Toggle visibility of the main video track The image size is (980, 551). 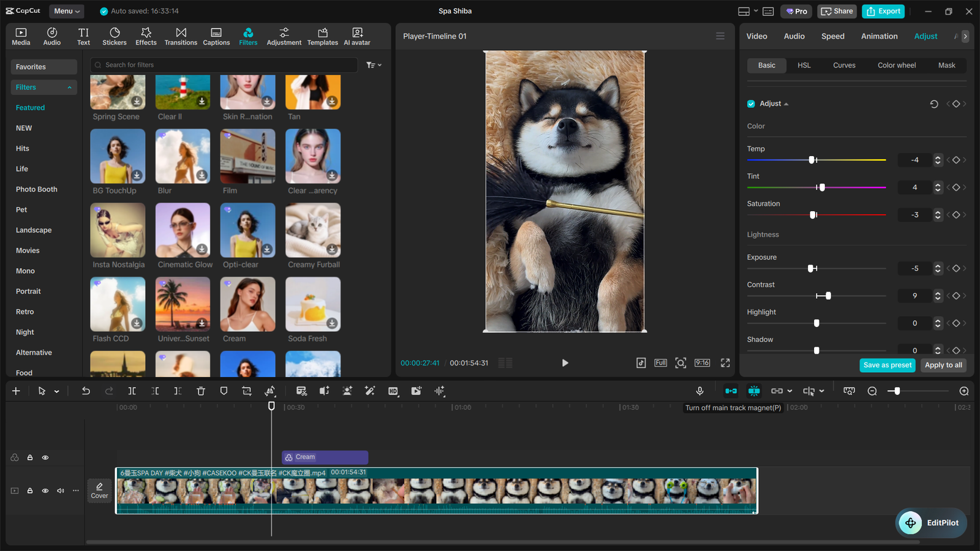pyautogui.click(x=45, y=490)
